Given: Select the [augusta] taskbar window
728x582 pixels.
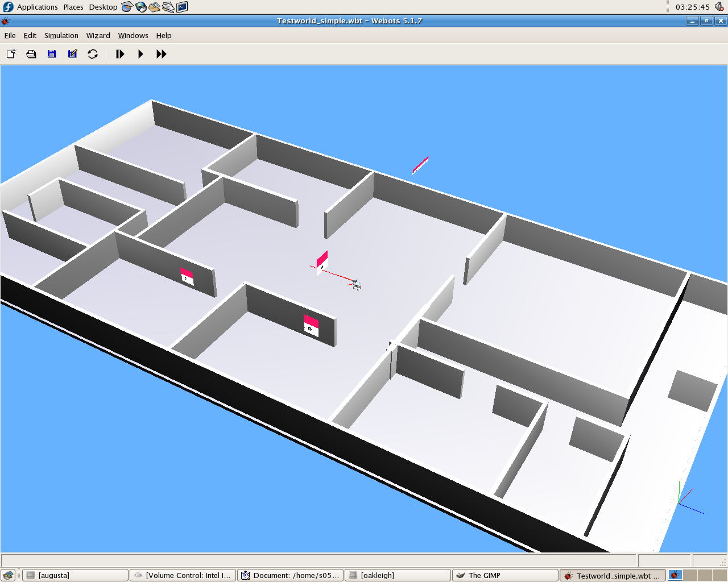Looking at the screenshot, I should point(75,575).
